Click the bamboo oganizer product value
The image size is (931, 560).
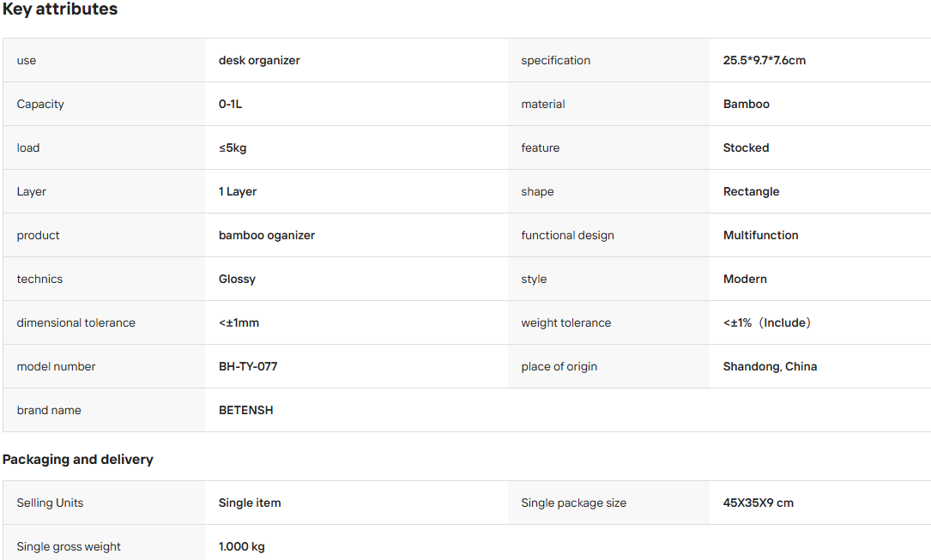[267, 236]
